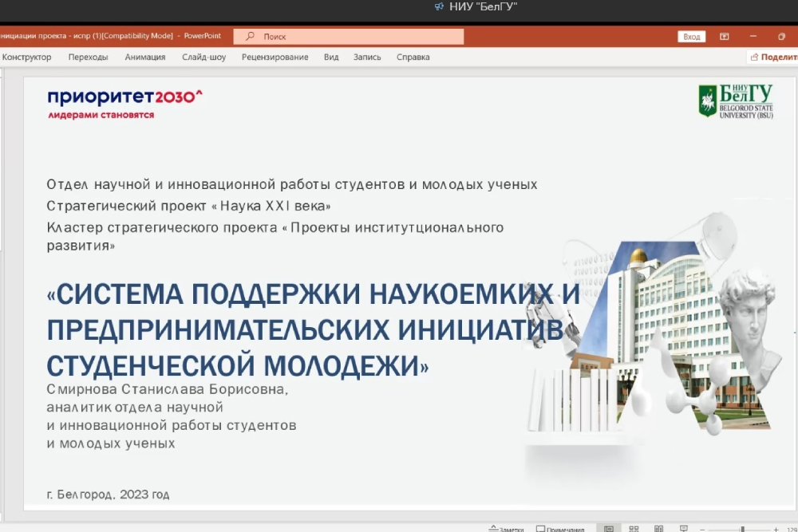Open ribbon display options icon
This screenshot has height=532, width=798.
725,37
